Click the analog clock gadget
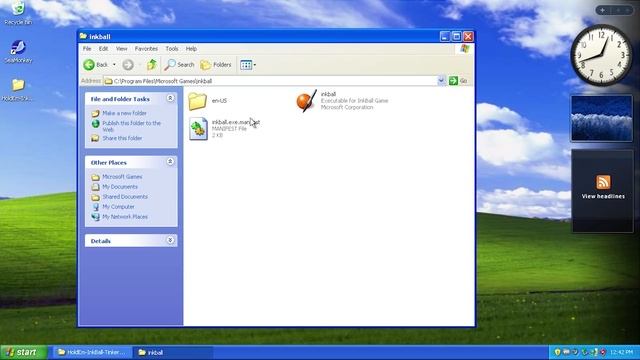 click(x=601, y=55)
